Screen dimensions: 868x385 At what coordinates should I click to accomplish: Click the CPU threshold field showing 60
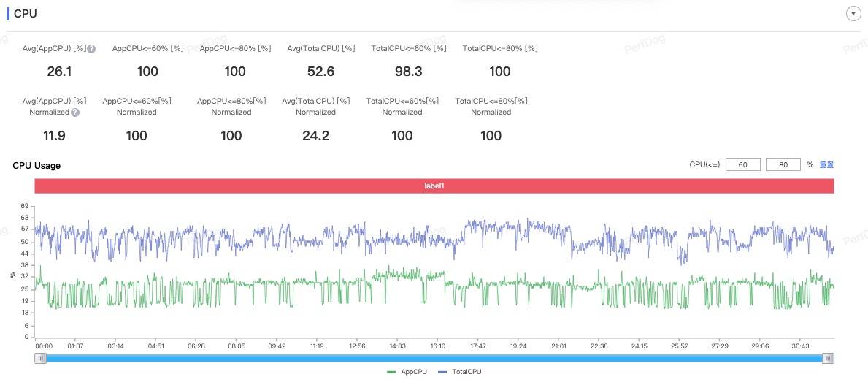pos(743,165)
